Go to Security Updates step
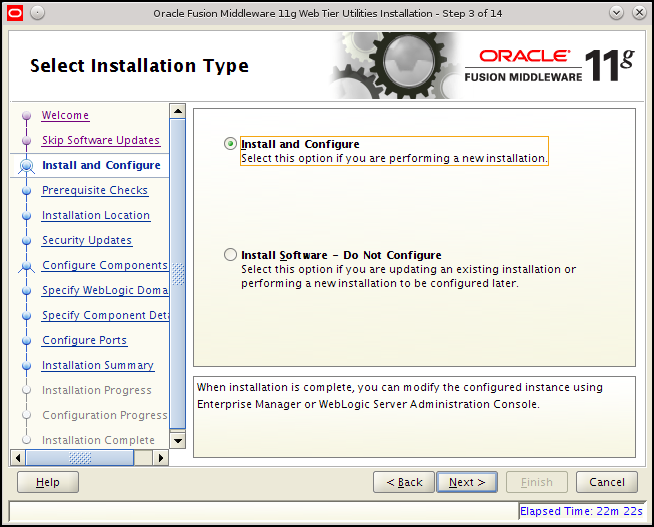The height and width of the screenshot is (527, 654). (87, 240)
